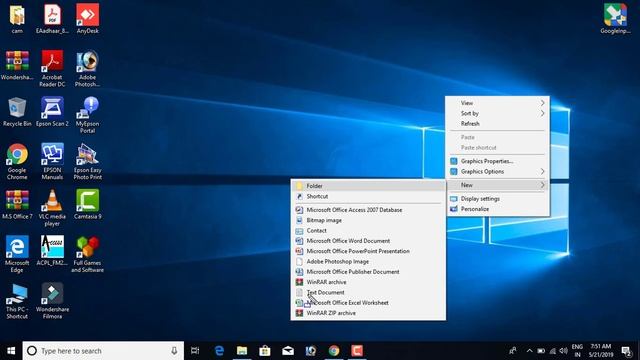Expand Graphics Options submenu
Viewport: 640px width, 360px height.
tap(498, 171)
